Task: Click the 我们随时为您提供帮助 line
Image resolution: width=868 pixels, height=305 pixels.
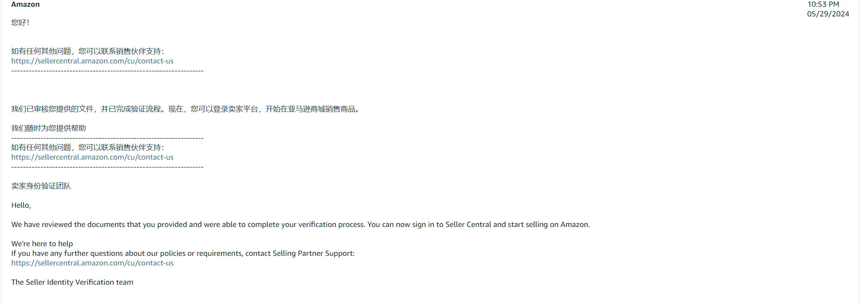Action: (48, 128)
